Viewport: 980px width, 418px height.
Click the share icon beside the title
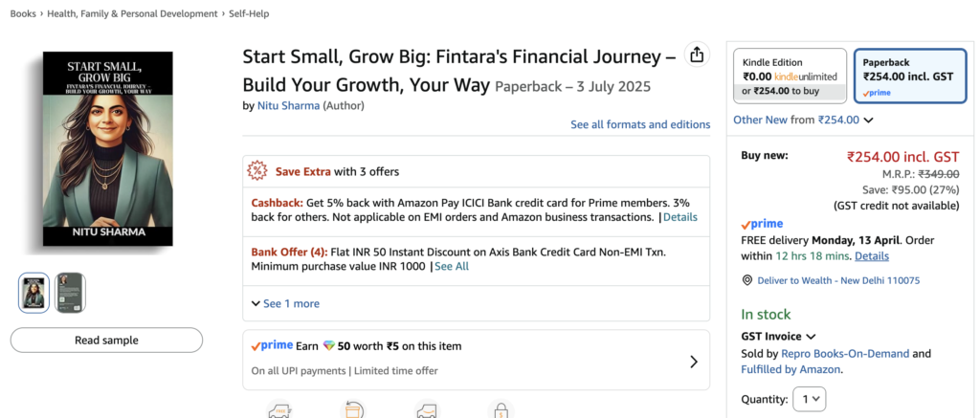697,55
